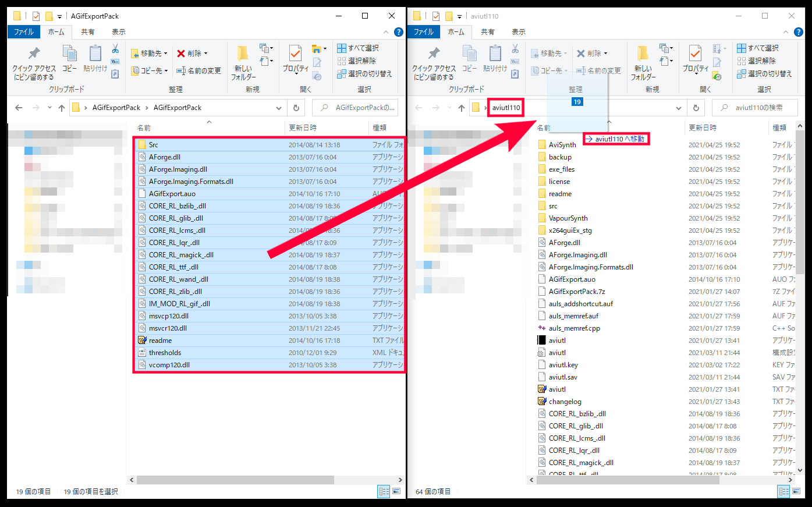812x507 pixels.
Task: Switch to large icons view in aviutl110 status bar
Action: coord(796,491)
